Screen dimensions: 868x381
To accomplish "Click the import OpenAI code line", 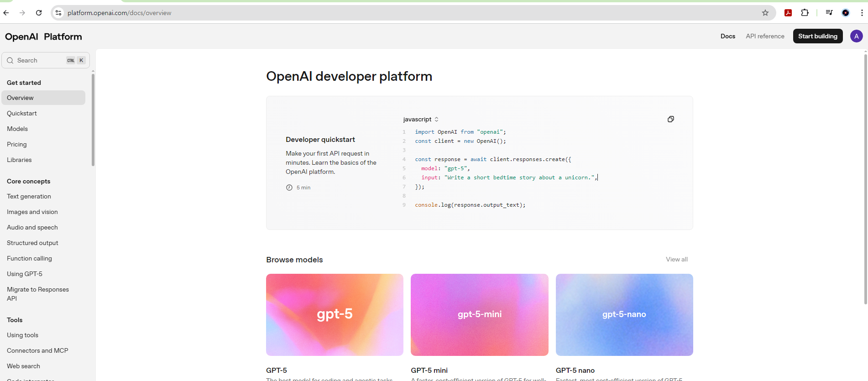I will coord(460,132).
